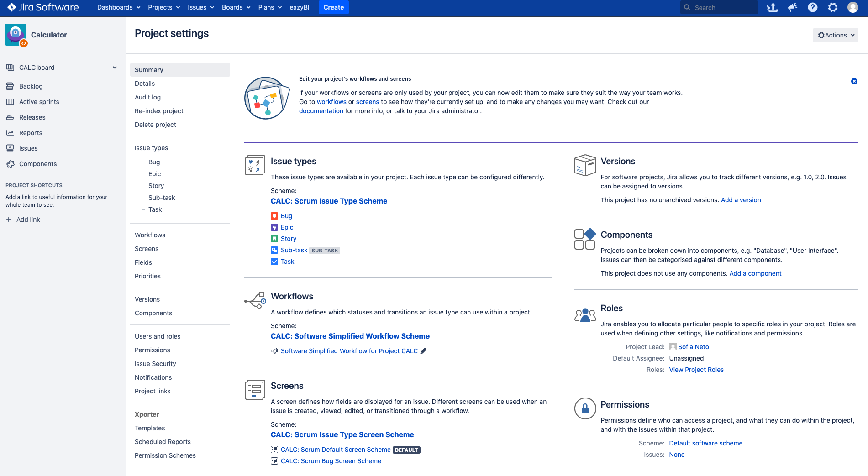The height and width of the screenshot is (476, 868).
Task: Select Summary in project settings
Action: coord(180,70)
